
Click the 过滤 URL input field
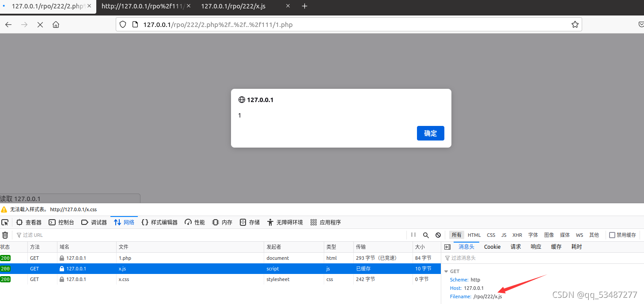click(210, 235)
